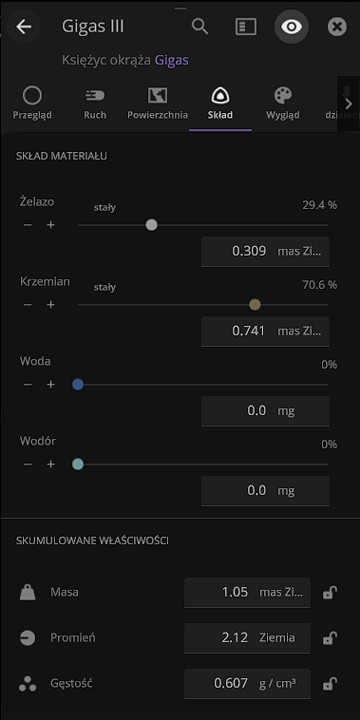Open the Przegląd tab

pos(32,104)
